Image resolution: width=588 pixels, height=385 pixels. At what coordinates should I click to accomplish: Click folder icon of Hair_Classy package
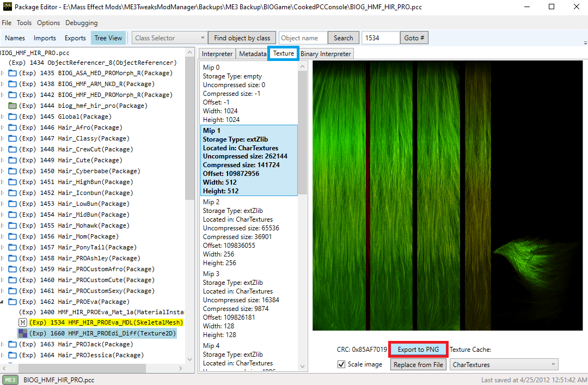coord(13,138)
